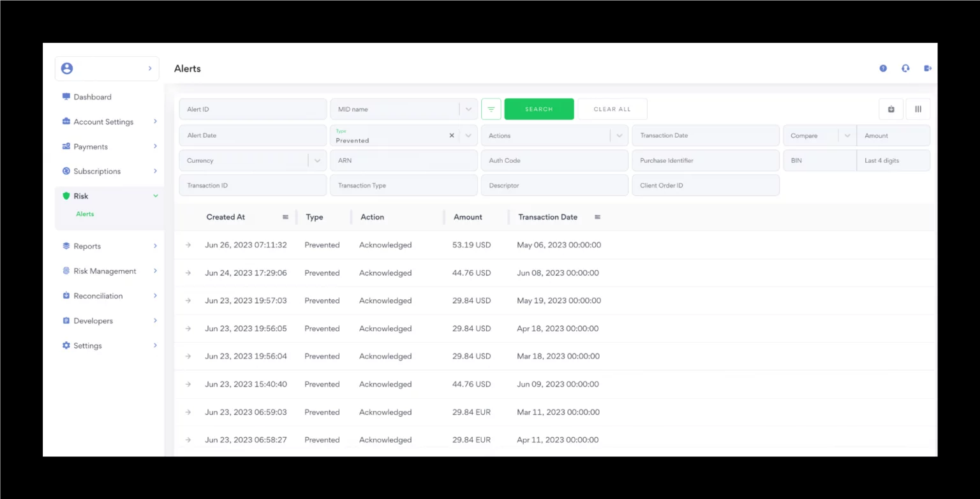Expand the Compare dropdown
Viewport: 980px width, 499px height.
pyautogui.click(x=847, y=135)
